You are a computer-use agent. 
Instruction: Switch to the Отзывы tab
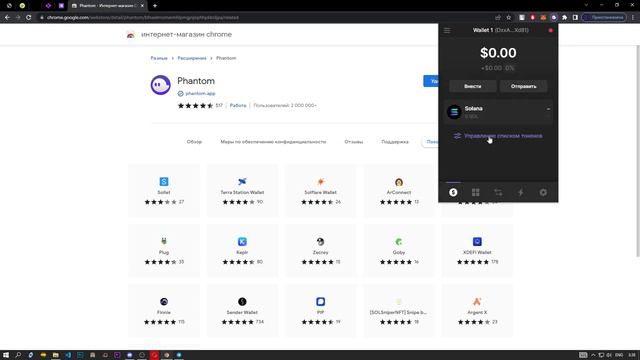[353, 142]
